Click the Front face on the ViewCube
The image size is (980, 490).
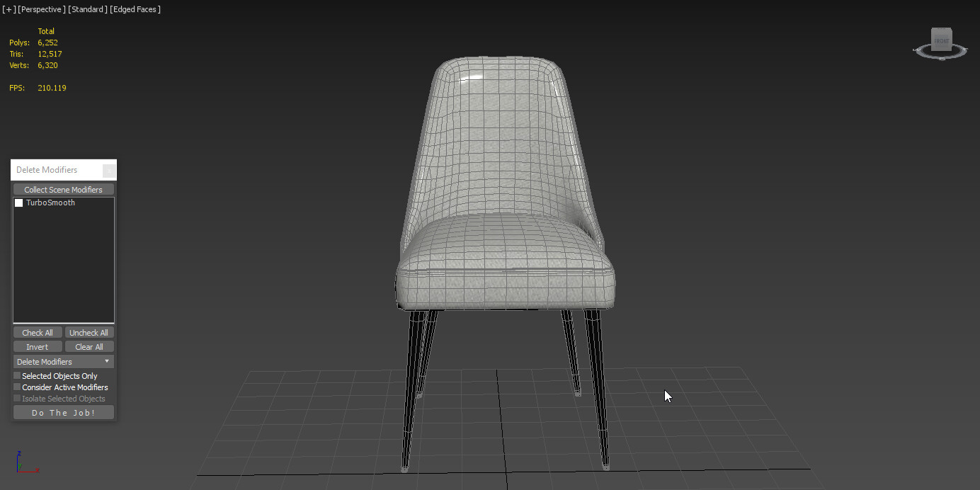click(940, 39)
